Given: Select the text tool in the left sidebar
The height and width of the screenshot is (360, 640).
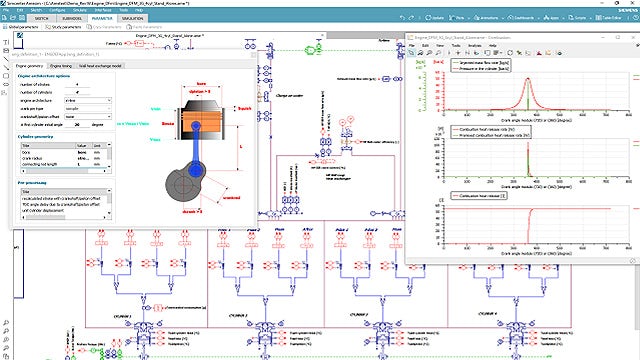Looking at the screenshot, I should click(x=6, y=42).
